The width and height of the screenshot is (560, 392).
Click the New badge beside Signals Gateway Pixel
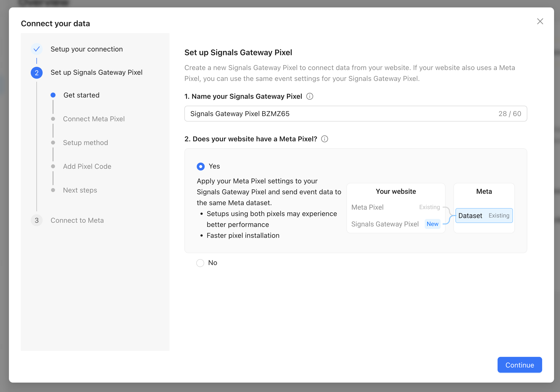click(x=432, y=224)
